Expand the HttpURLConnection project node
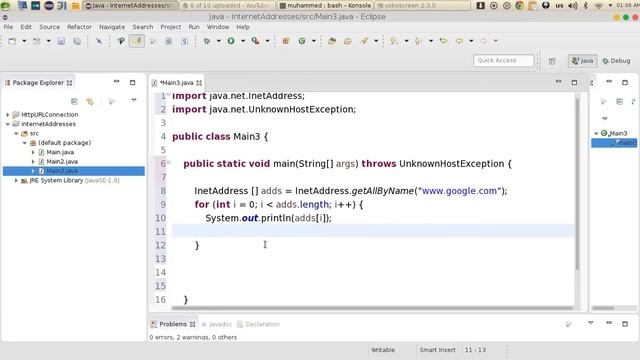The width and height of the screenshot is (640, 360). pos(7,115)
